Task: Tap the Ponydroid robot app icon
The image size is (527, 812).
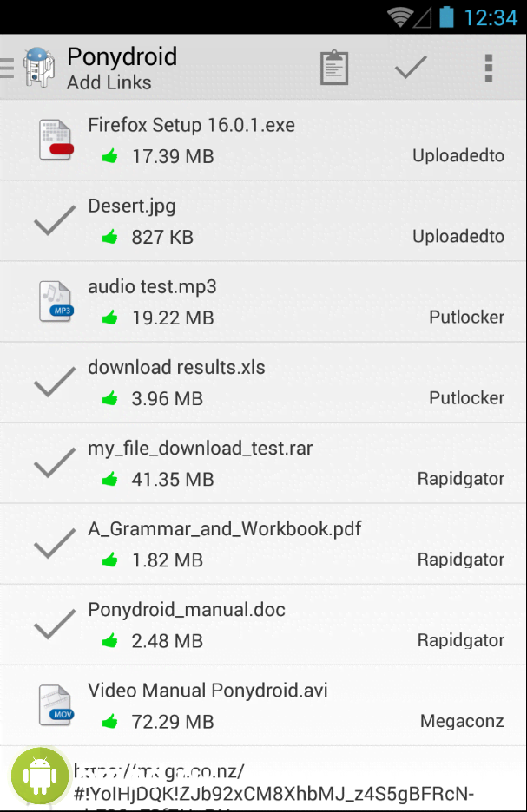Action: pos(36,68)
